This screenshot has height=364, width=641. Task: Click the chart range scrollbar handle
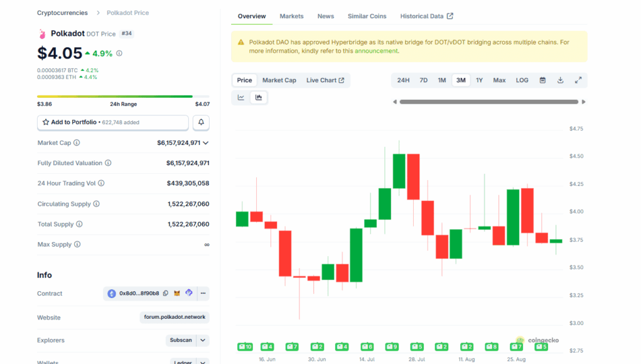pyautogui.click(x=489, y=102)
